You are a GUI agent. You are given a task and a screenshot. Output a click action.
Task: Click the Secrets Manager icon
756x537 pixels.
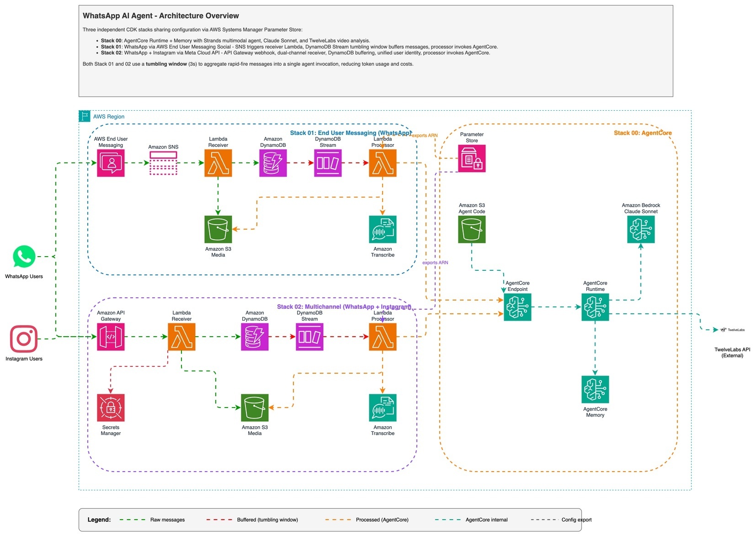coord(111,408)
